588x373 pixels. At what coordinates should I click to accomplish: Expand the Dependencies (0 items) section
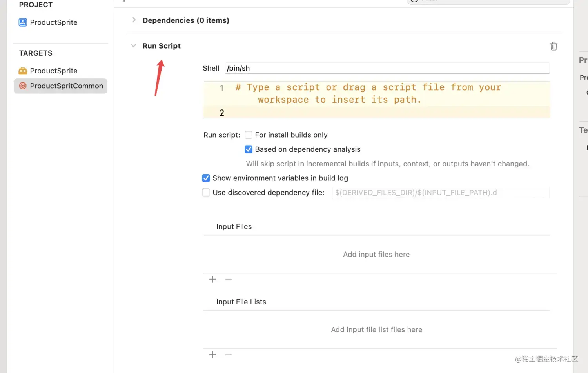tap(134, 20)
